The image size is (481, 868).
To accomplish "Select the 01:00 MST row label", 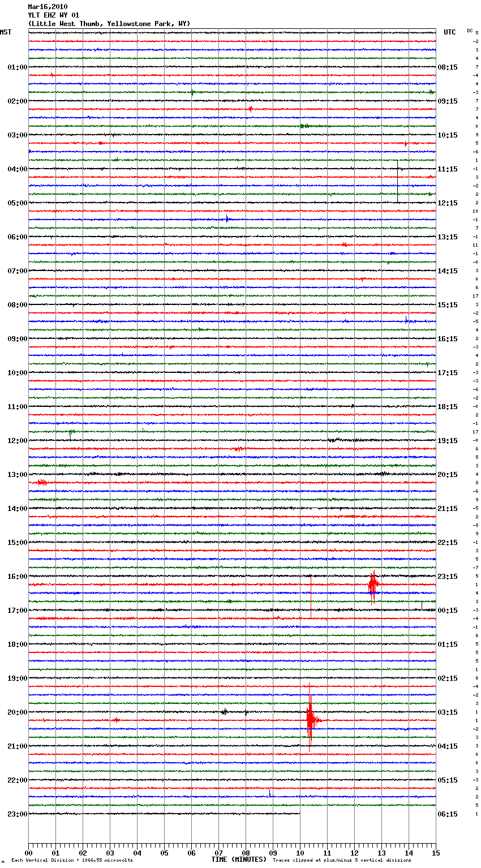I will tap(18, 67).
